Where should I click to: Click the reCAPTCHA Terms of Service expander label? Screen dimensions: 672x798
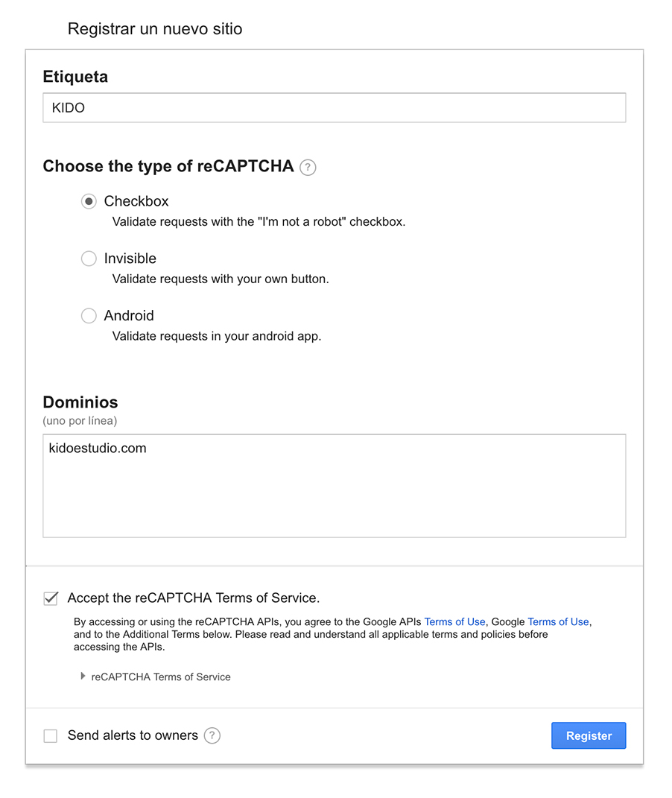point(161,677)
